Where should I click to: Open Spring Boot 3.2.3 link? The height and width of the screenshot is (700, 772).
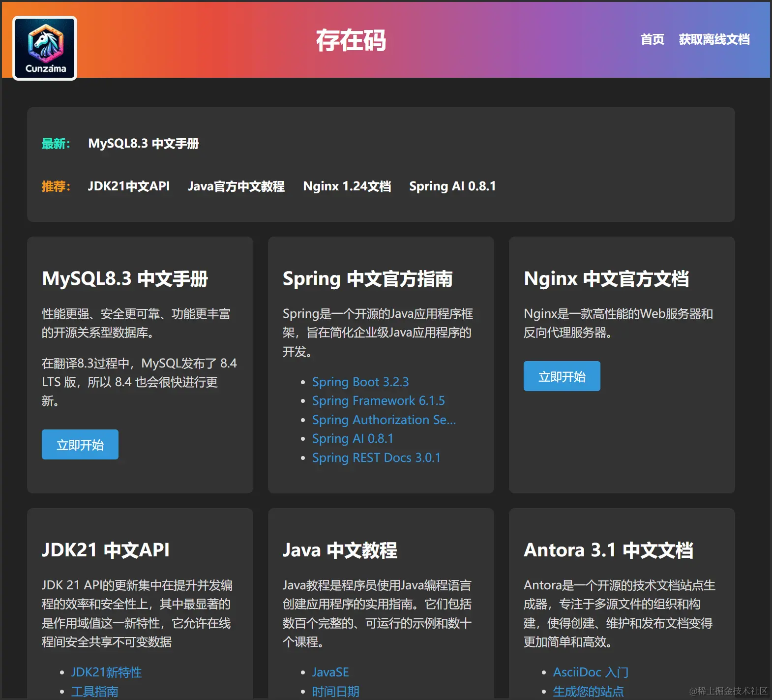[x=360, y=382]
